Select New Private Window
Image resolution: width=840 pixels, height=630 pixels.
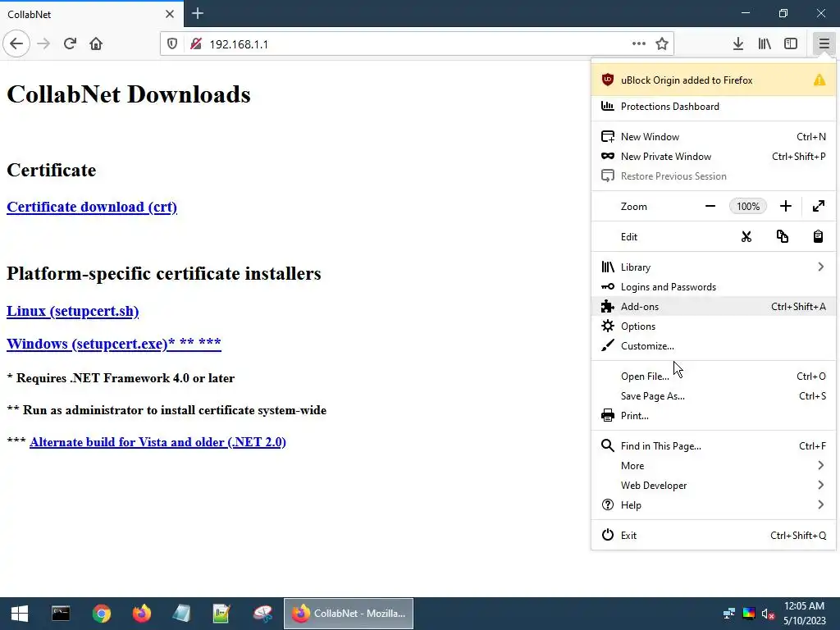(x=713, y=157)
